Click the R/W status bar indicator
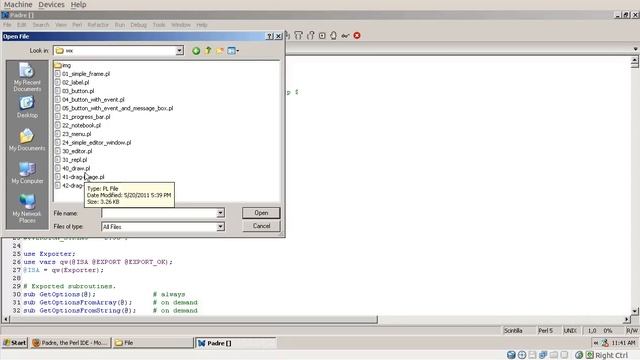The width and height of the screenshot is (640, 360). coord(632,331)
